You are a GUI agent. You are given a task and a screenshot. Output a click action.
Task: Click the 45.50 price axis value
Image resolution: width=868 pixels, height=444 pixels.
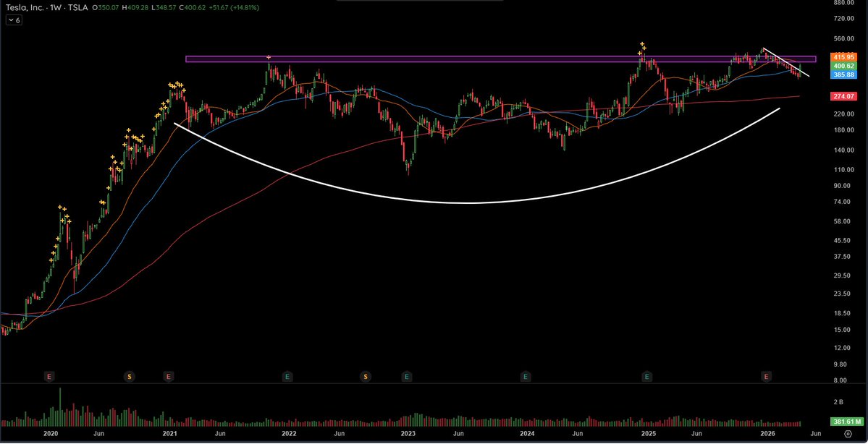(842, 241)
